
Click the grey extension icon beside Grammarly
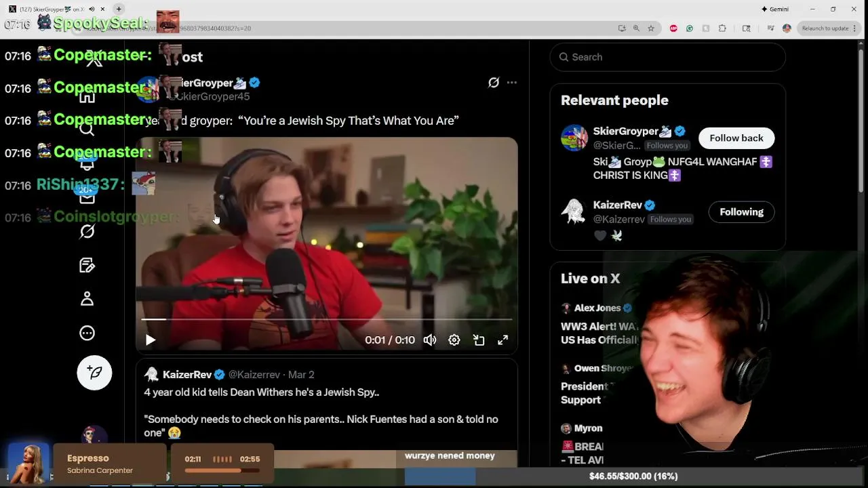coord(706,28)
